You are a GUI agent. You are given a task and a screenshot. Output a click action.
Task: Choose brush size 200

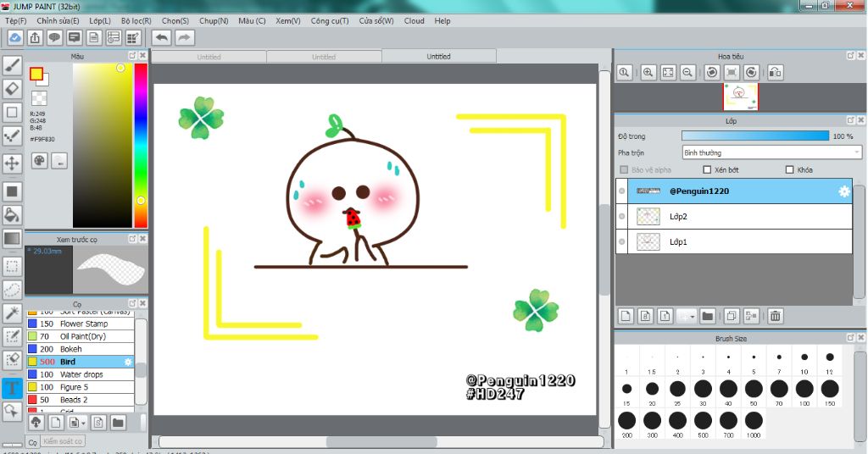pyautogui.click(x=626, y=424)
